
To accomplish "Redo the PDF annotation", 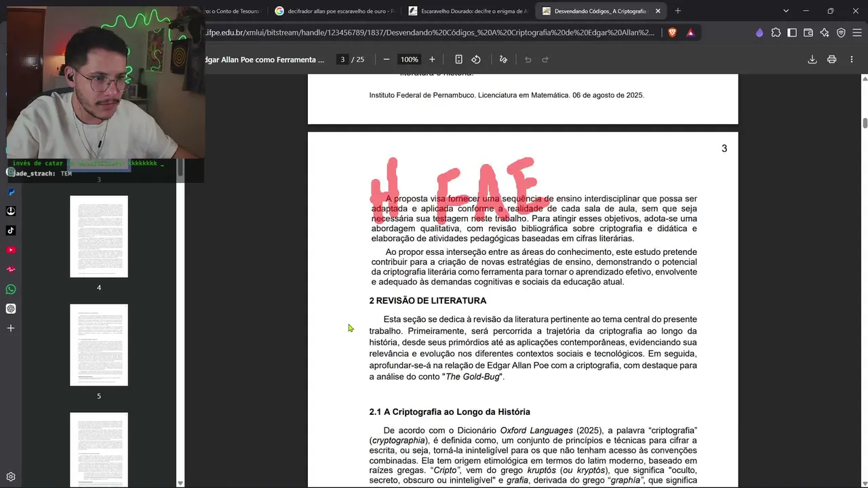I will pos(545,60).
